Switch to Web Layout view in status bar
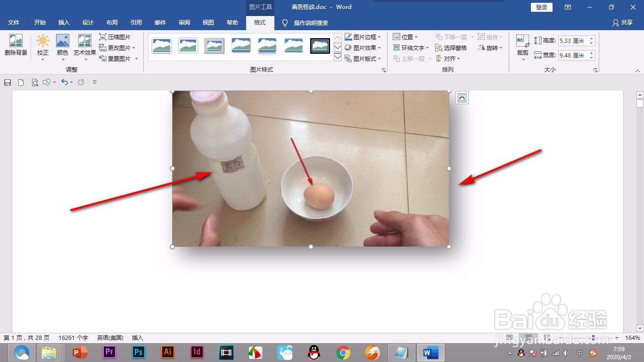The width and height of the screenshot is (644, 362). pyautogui.click(x=547, y=338)
